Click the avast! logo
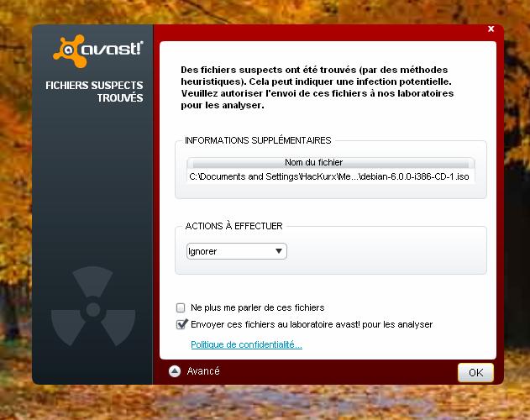 (98, 50)
